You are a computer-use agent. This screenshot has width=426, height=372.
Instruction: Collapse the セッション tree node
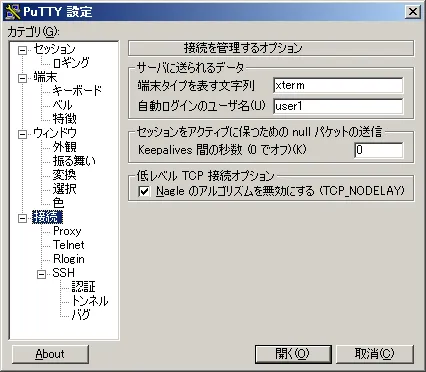pos(22,50)
